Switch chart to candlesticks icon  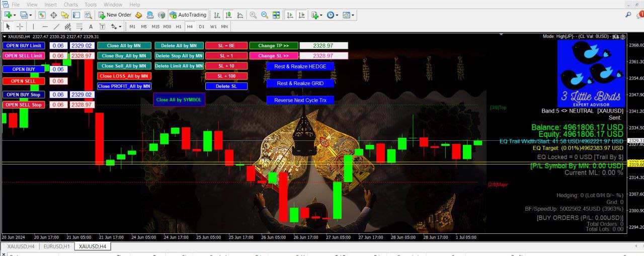point(228,15)
